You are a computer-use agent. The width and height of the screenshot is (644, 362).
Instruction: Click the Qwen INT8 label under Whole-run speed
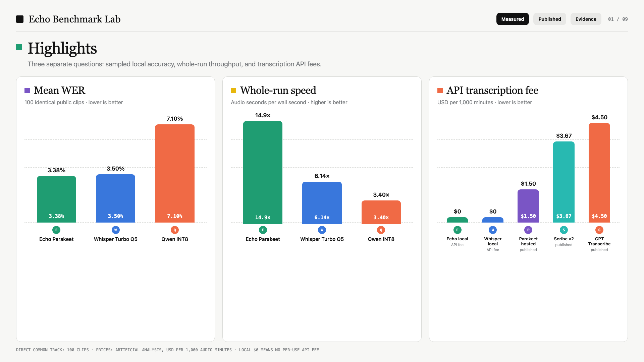click(381, 239)
